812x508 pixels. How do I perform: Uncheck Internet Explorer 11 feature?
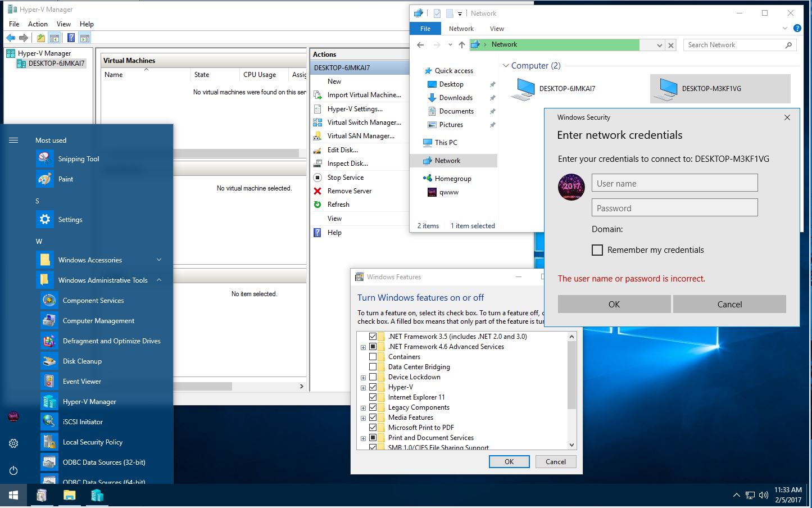(x=373, y=397)
